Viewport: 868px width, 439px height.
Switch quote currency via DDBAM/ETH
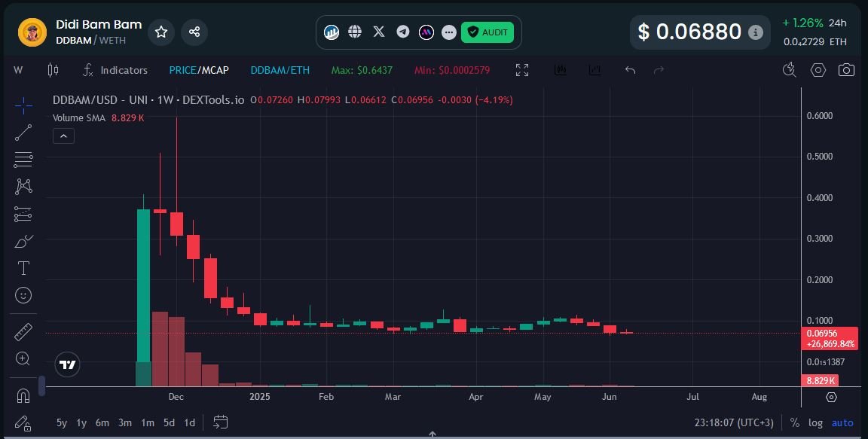[x=280, y=70]
